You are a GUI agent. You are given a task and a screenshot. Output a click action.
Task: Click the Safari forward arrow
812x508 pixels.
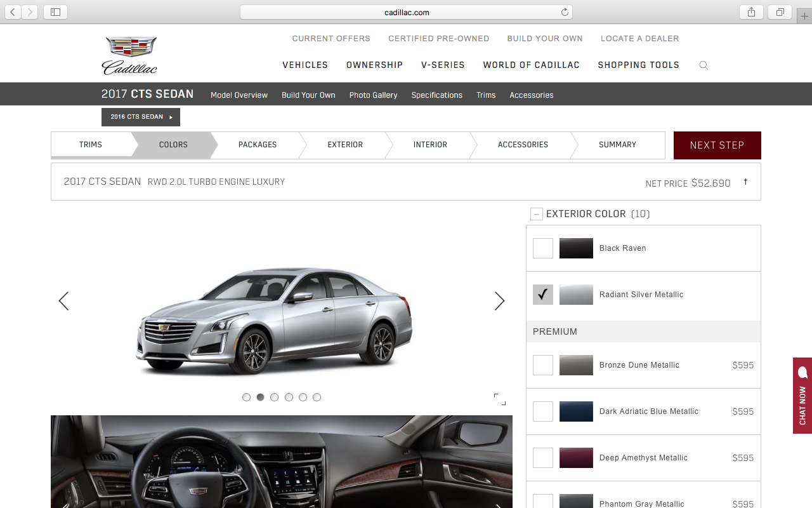pyautogui.click(x=29, y=12)
